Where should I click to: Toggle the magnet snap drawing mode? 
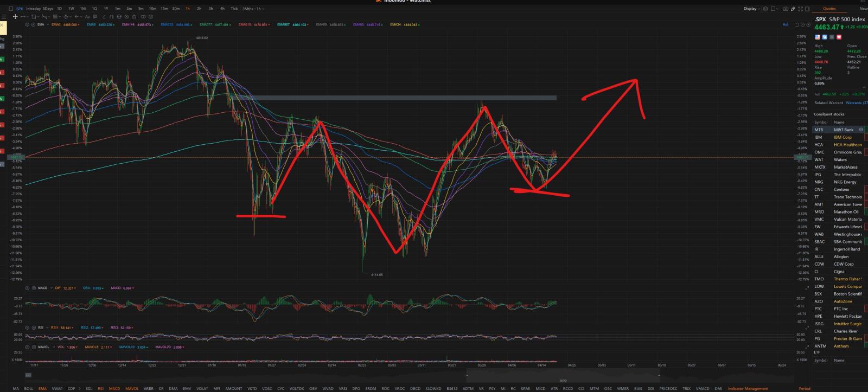(x=111, y=17)
